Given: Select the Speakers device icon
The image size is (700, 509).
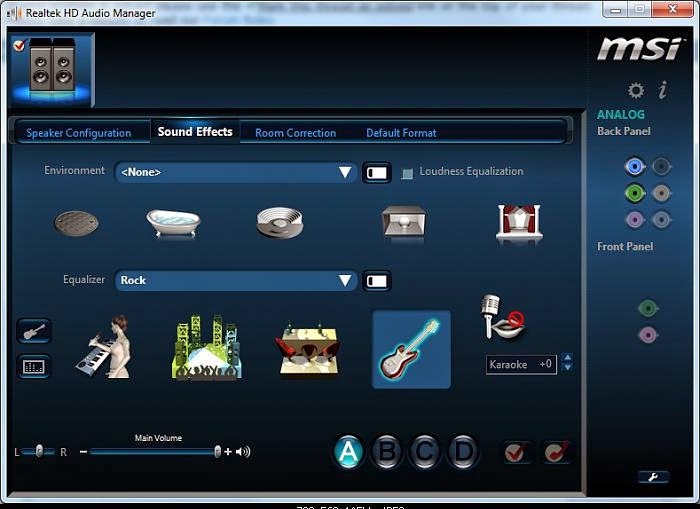Looking at the screenshot, I should click(x=52, y=70).
